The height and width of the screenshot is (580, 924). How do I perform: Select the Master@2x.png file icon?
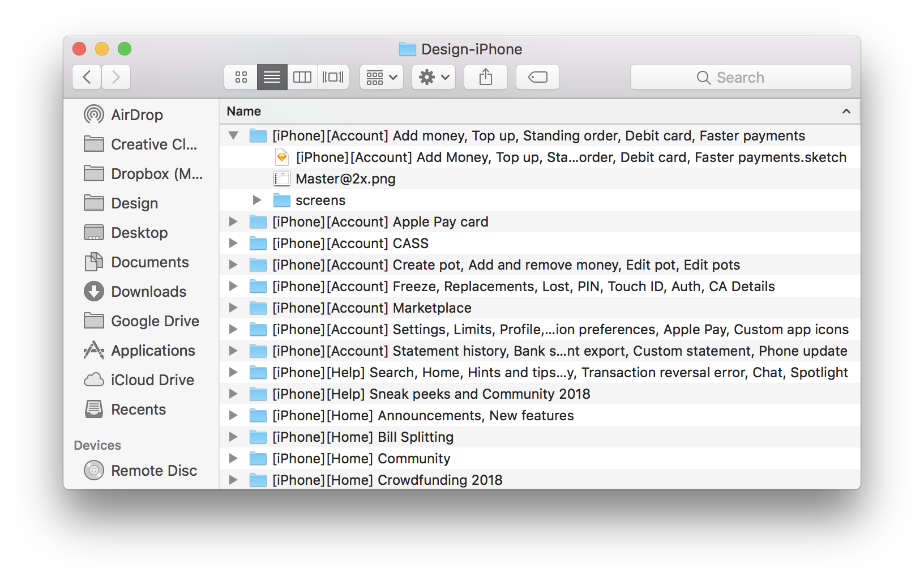(282, 178)
